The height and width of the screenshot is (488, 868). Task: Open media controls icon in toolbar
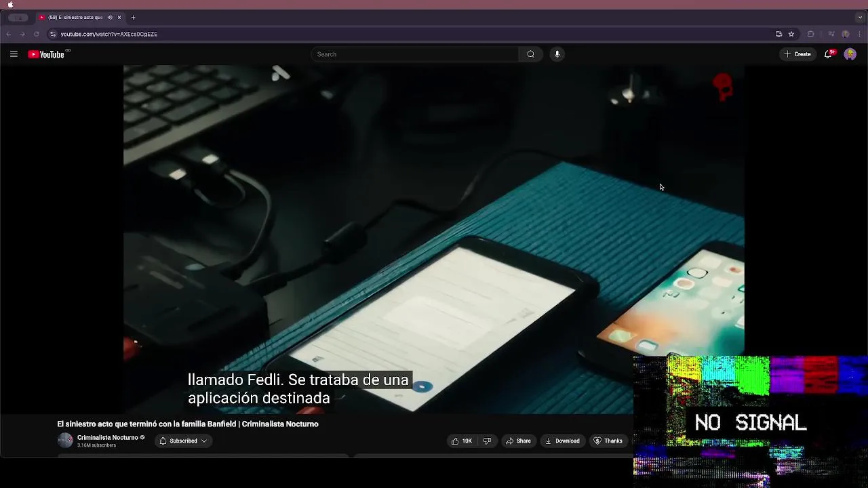coord(831,34)
